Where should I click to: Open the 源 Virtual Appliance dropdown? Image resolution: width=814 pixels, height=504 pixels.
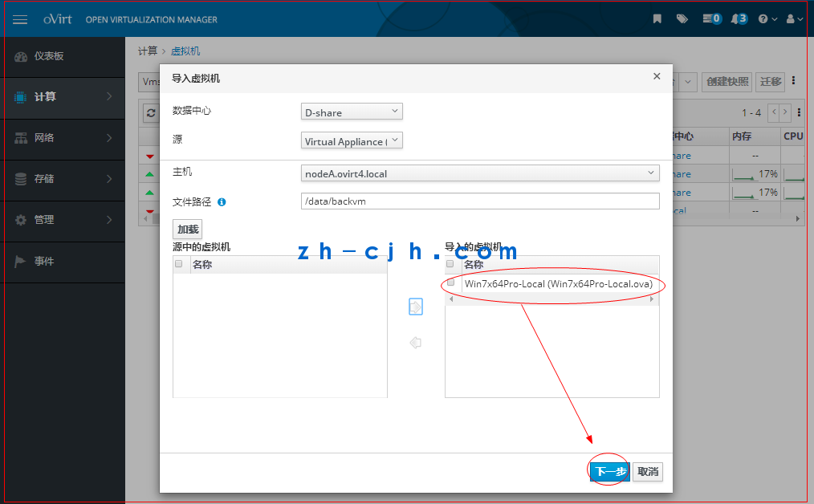coord(352,140)
